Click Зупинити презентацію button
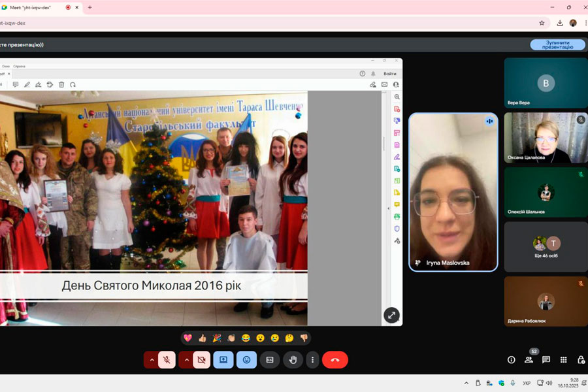 (x=557, y=44)
